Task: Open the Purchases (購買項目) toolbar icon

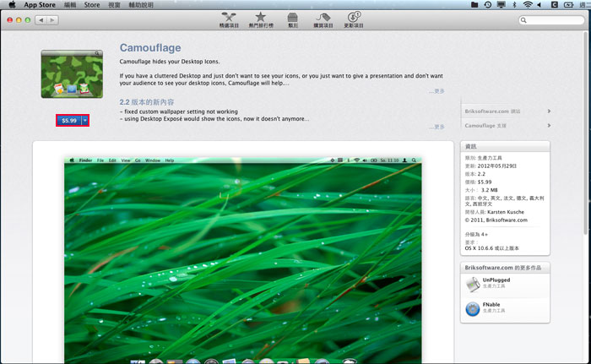Action: [323, 19]
